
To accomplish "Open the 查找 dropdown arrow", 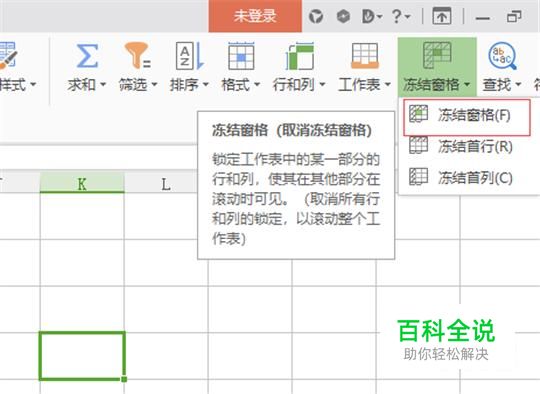I will click(x=518, y=84).
